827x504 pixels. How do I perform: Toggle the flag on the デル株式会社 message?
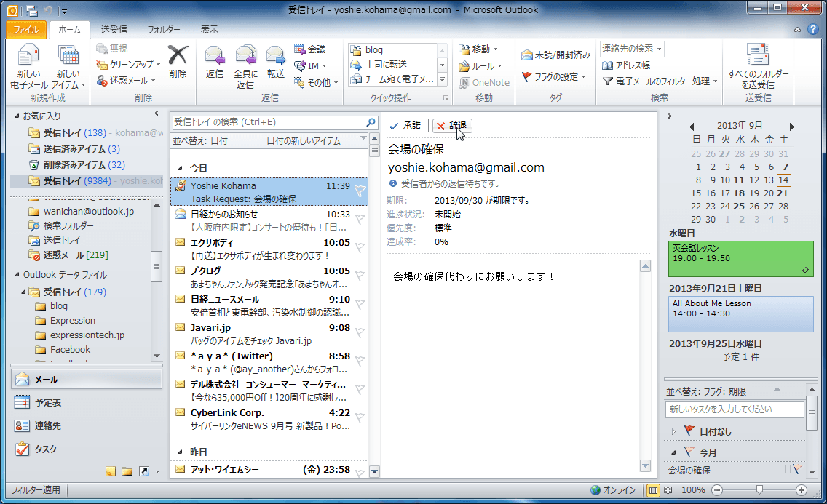coord(360,389)
